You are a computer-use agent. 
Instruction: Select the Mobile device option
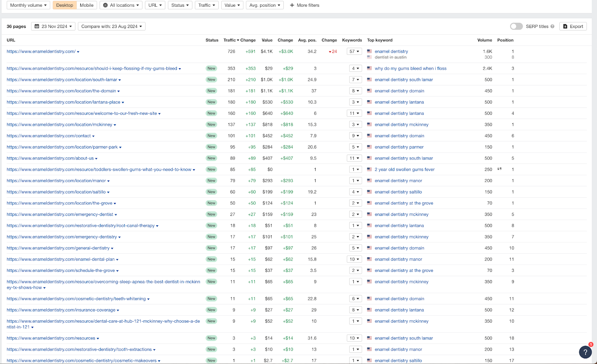(87, 5)
